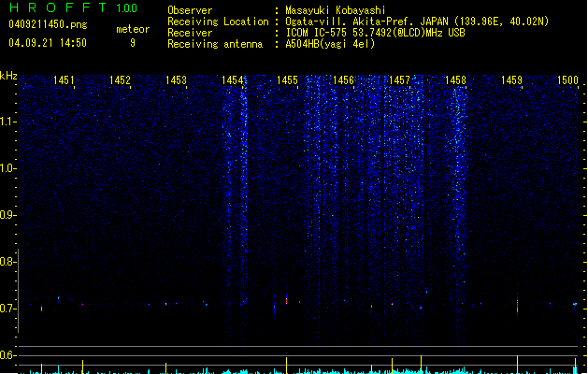
Task: Click the "Receiving antenna" label
Action: point(215,44)
